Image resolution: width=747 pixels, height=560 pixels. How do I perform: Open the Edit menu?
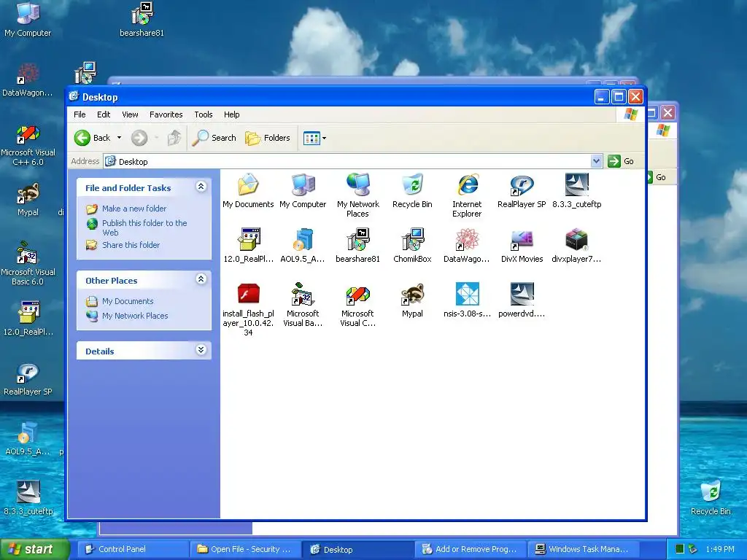click(104, 114)
